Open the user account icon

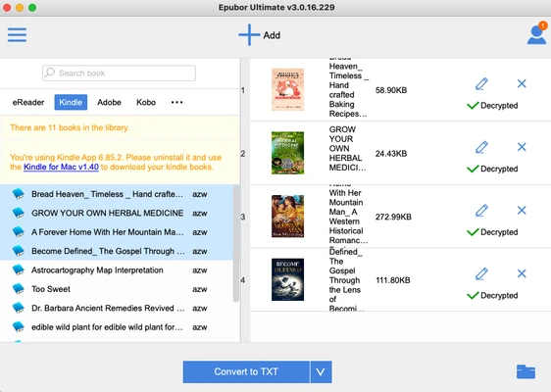click(x=536, y=33)
